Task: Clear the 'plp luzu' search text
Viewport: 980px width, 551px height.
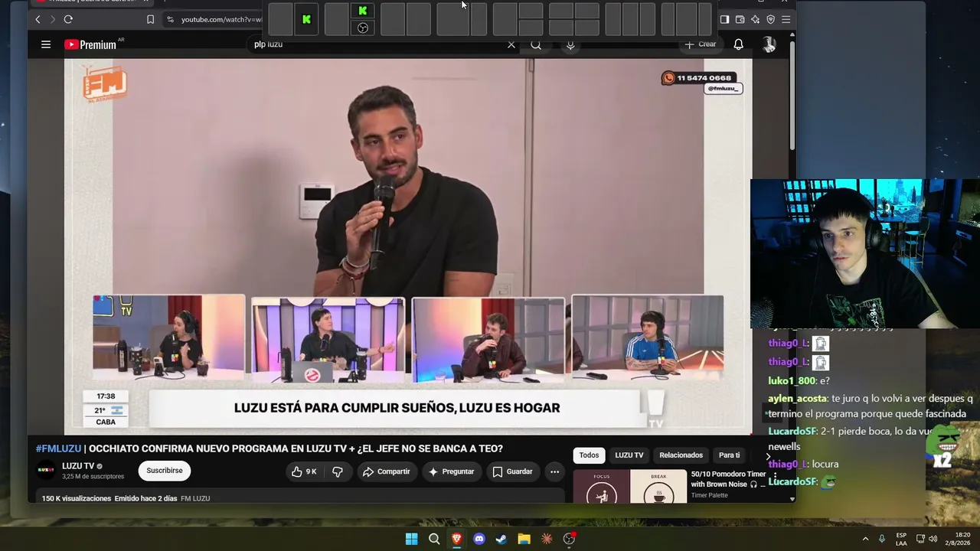Action: pyautogui.click(x=511, y=44)
